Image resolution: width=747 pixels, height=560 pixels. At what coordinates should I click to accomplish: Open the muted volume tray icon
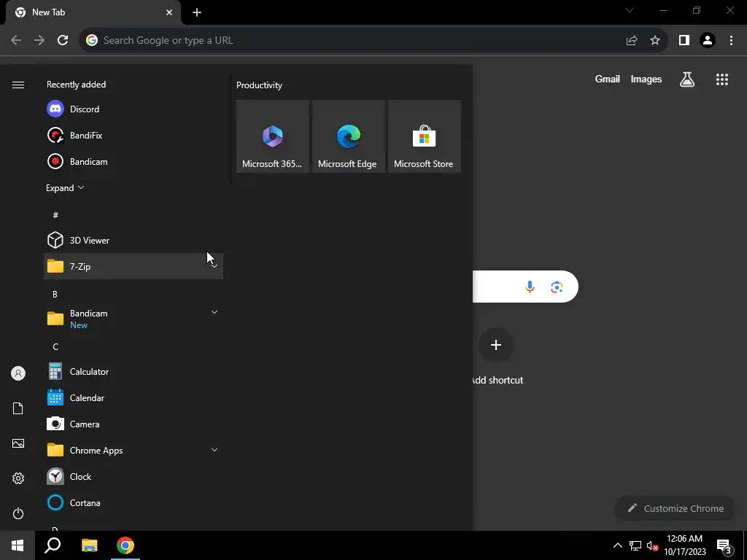[652, 545]
